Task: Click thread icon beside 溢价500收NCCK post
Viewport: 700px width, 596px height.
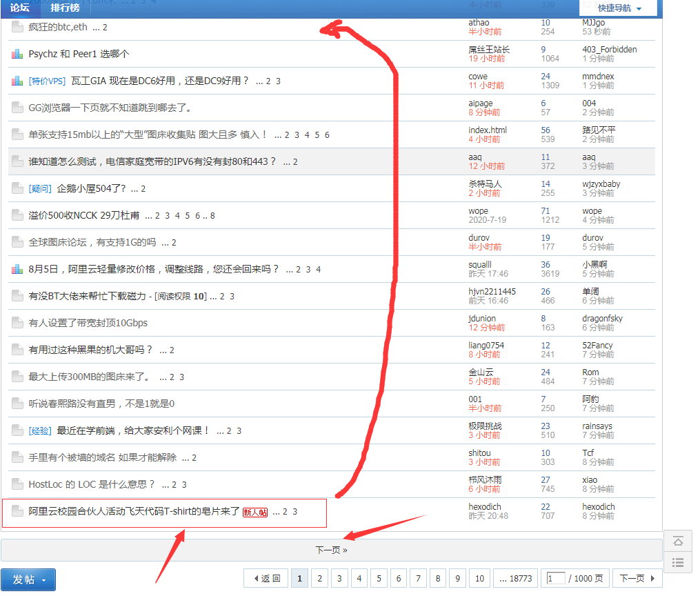Action: [17, 215]
